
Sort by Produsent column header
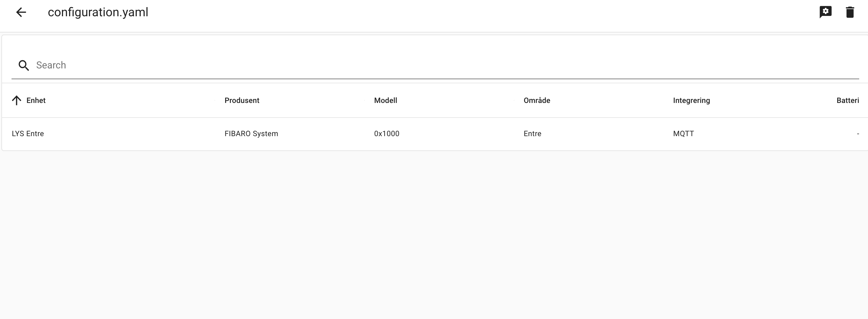coord(242,100)
